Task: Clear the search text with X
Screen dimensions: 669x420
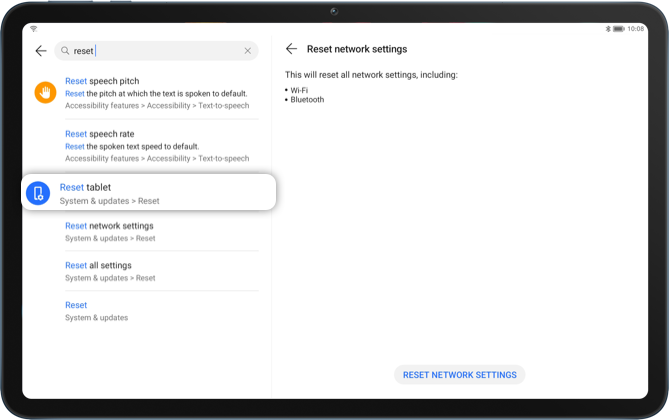Action: click(x=248, y=50)
